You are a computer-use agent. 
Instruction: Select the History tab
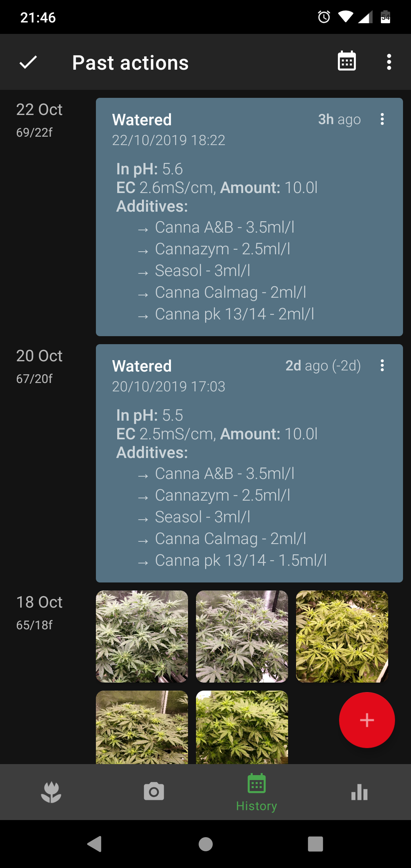(x=256, y=792)
